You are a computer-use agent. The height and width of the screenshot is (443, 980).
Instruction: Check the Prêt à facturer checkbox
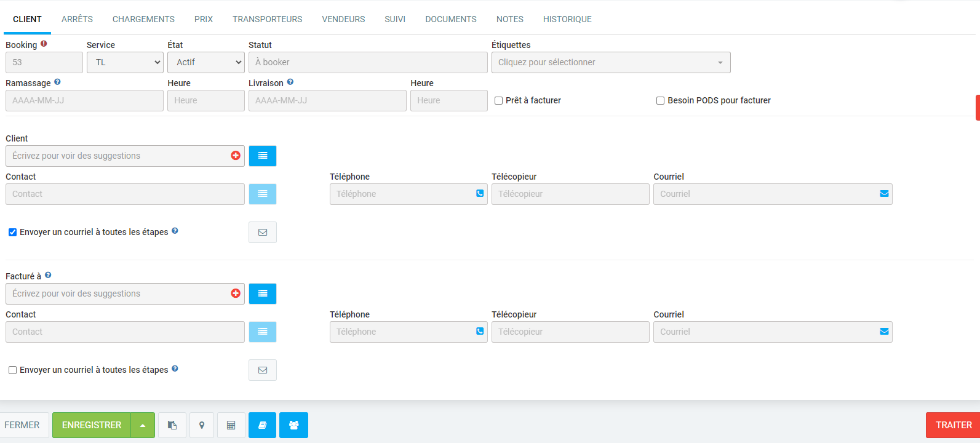499,100
